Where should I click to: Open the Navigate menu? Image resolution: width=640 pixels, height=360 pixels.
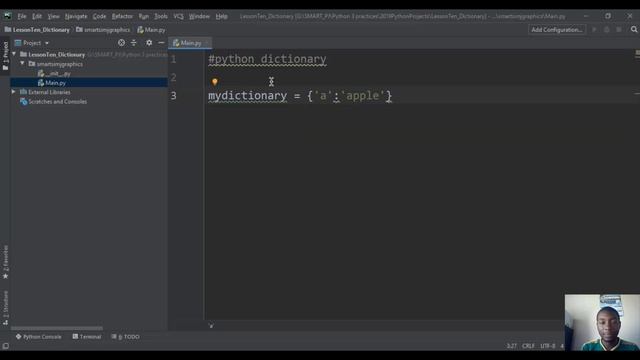click(x=76, y=16)
